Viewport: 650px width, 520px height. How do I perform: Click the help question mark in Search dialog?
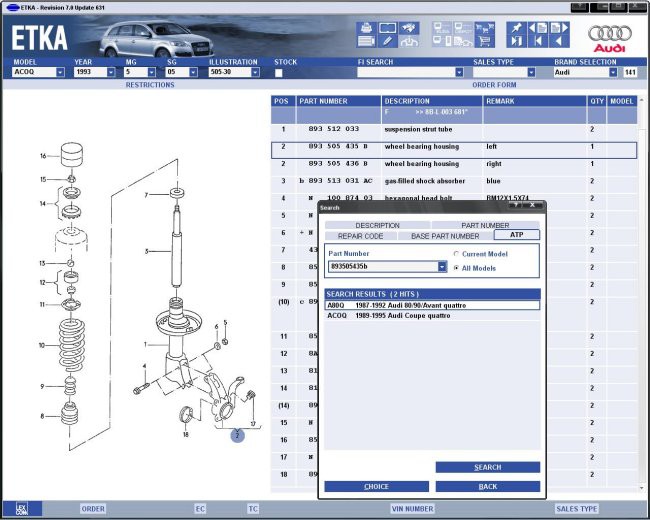coord(515,205)
